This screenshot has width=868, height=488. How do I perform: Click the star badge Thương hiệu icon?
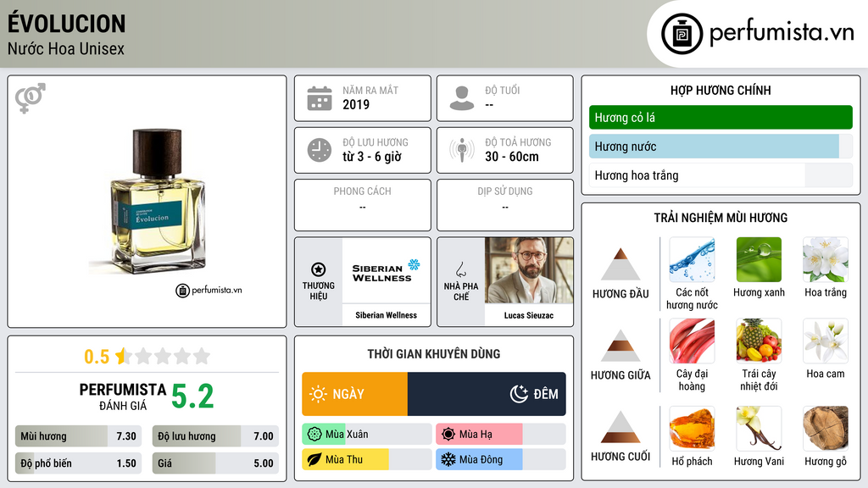319,269
